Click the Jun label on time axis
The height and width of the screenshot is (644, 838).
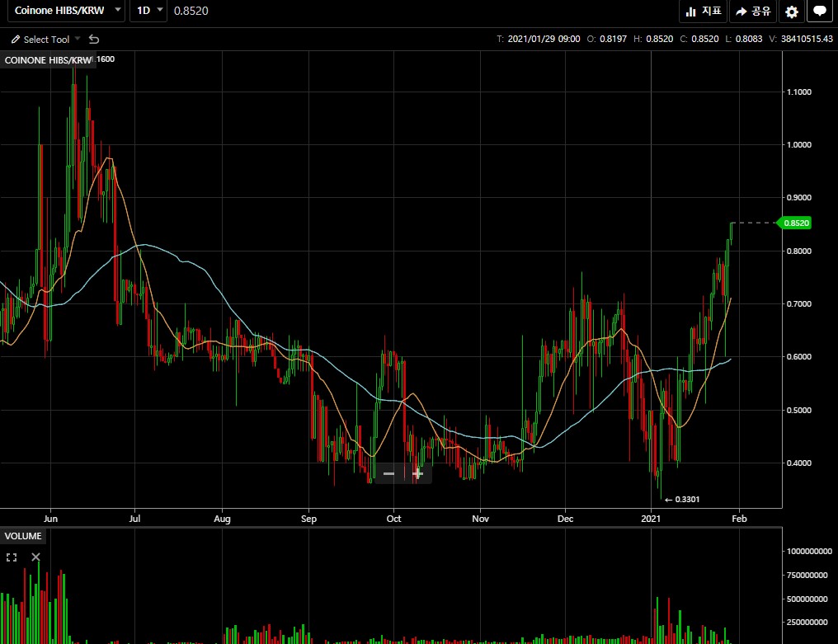click(50, 519)
